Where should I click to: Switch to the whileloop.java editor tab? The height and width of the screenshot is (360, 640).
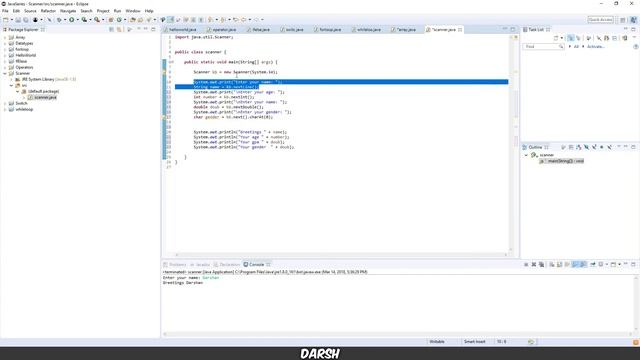366,30
